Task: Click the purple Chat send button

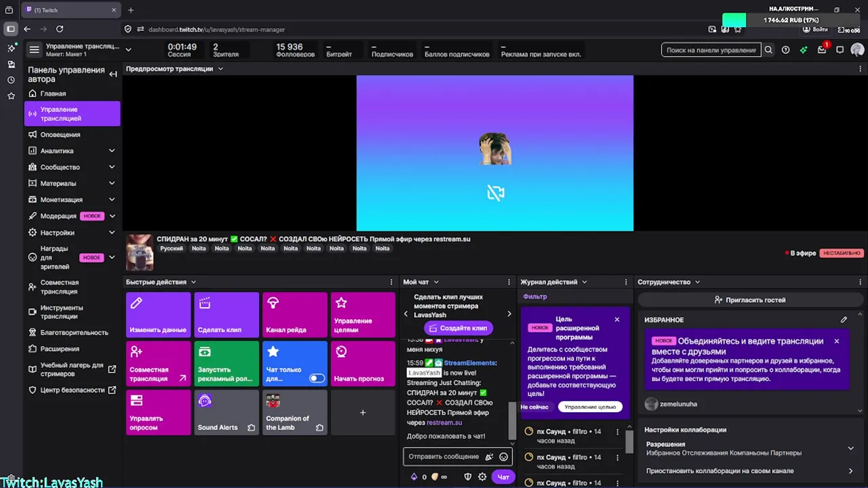Action: coord(503,476)
